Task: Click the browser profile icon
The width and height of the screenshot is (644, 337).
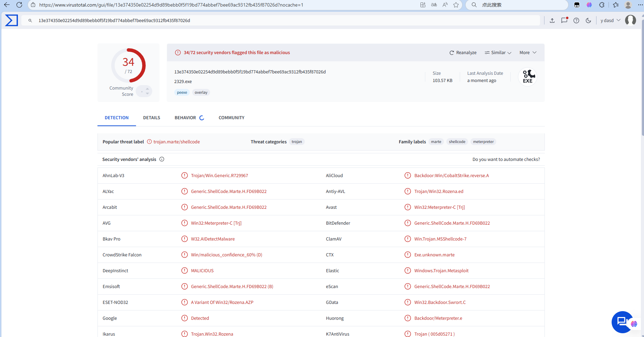Action: [628, 5]
